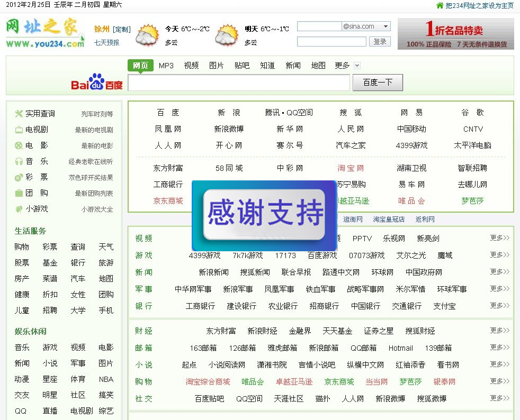Click today's weather cloud icon
The height and width of the screenshot is (420, 520).
148,34
